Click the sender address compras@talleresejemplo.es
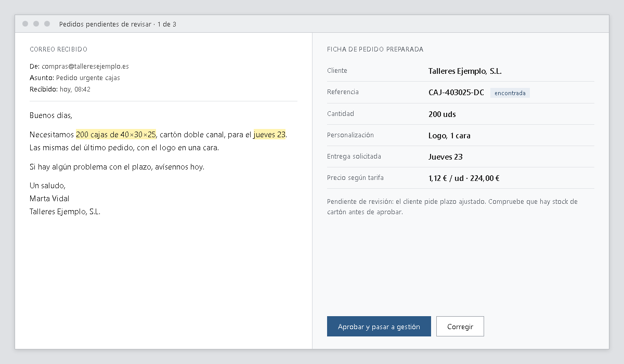 click(x=85, y=67)
